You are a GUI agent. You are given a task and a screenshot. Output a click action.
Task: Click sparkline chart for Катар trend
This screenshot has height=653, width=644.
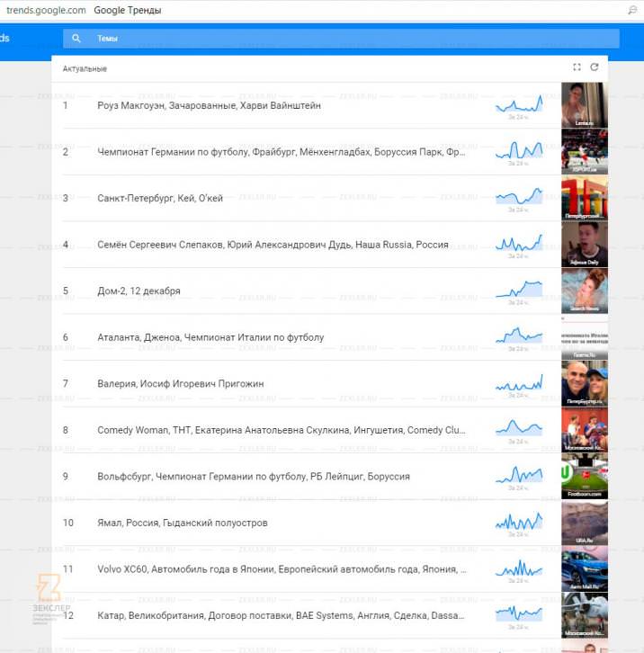tap(519, 613)
